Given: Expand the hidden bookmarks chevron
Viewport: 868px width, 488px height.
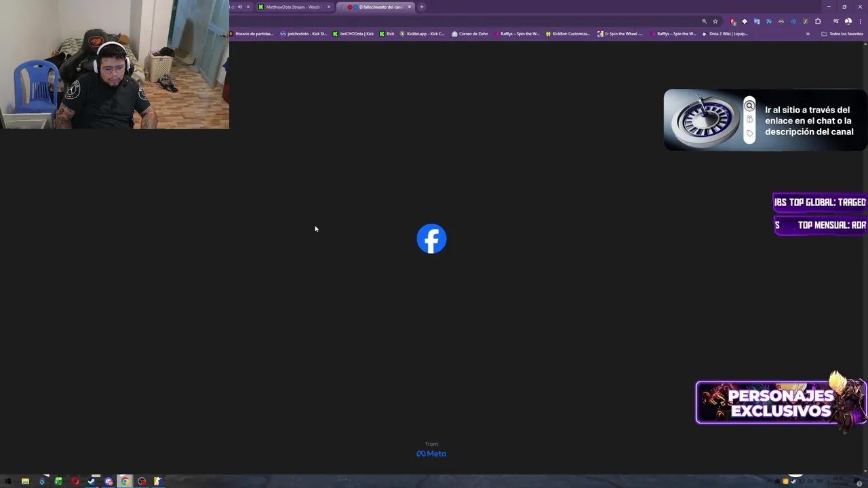Looking at the screenshot, I should point(808,33).
